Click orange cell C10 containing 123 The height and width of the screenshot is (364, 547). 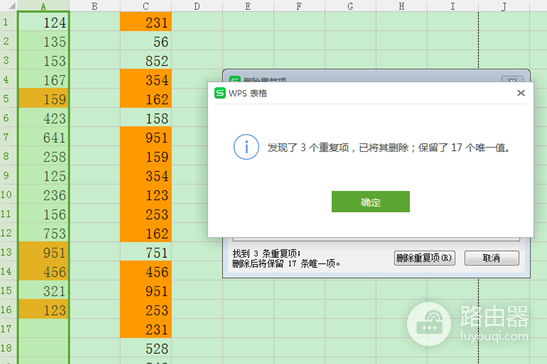click(x=146, y=195)
